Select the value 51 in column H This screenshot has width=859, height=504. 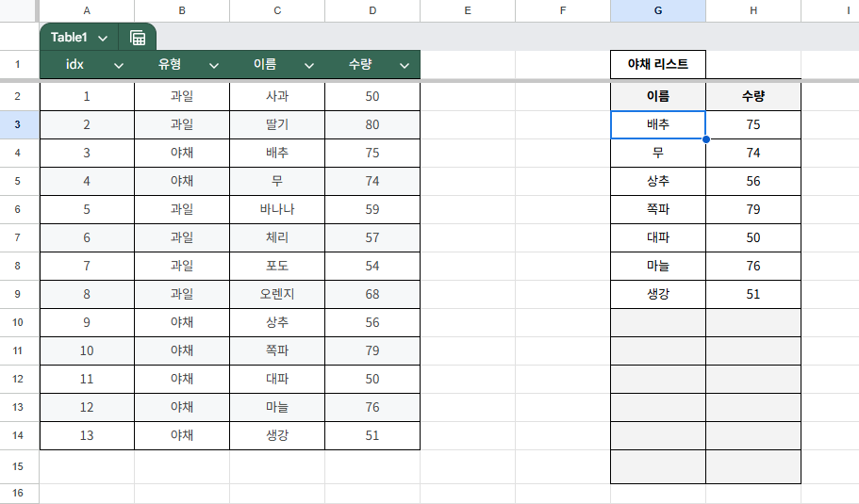pyautogui.click(x=753, y=295)
